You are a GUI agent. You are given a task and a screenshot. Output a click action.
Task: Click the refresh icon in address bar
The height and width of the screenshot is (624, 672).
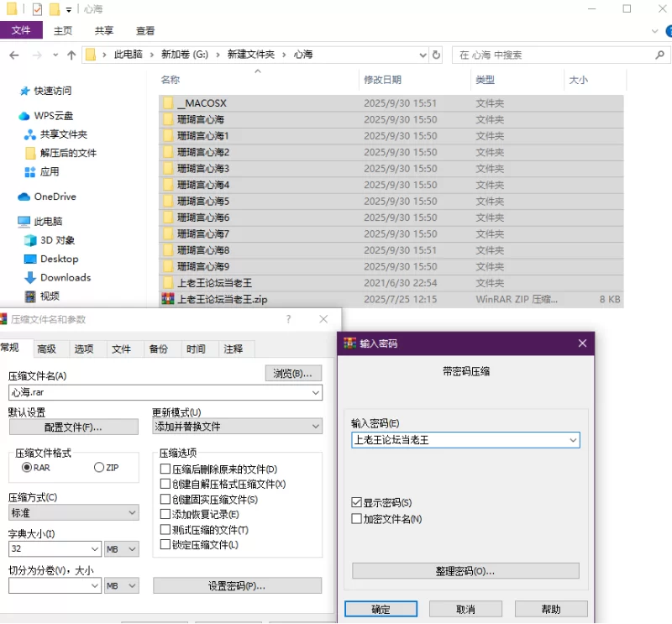[436, 55]
